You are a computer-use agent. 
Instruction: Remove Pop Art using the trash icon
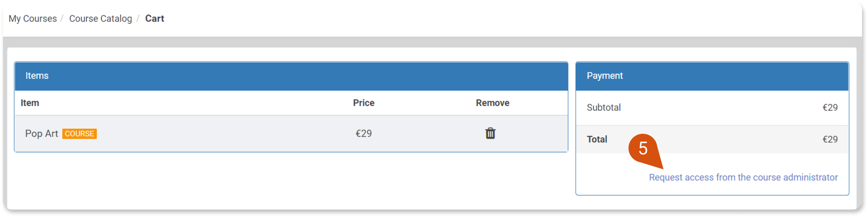pos(490,133)
